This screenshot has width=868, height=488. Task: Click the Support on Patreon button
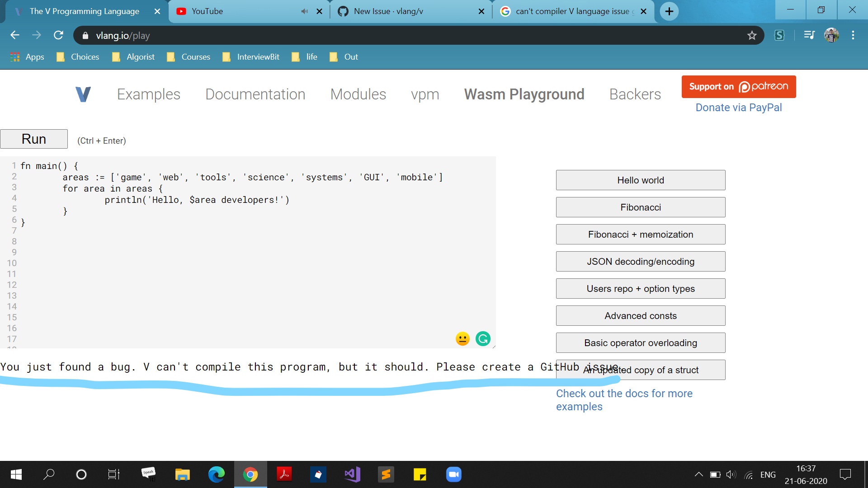(738, 86)
